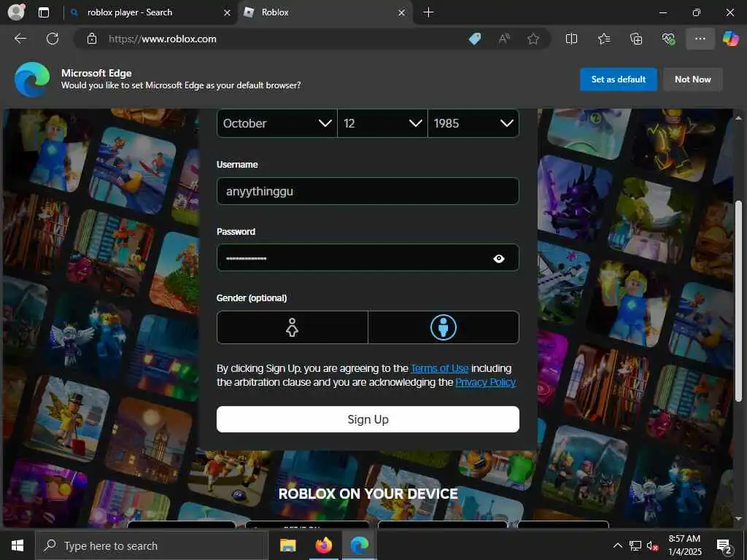Open the birthday year dropdown showing 1985

(x=473, y=123)
